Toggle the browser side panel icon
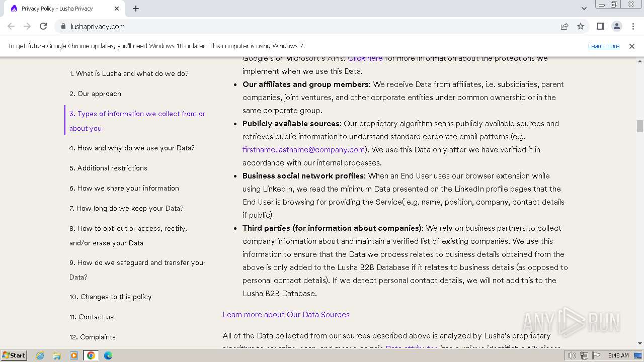The height and width of the screenshot is (362, 644). tap(600, 26)
